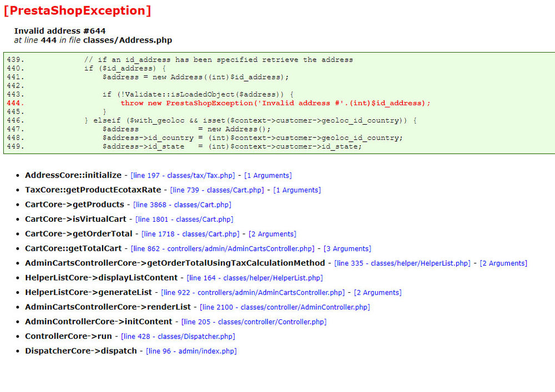This screenshot has height=392, width=555.
Task: Click the TaxCore::getProductEcotaxRate trace entry
Action: point(93,190)
